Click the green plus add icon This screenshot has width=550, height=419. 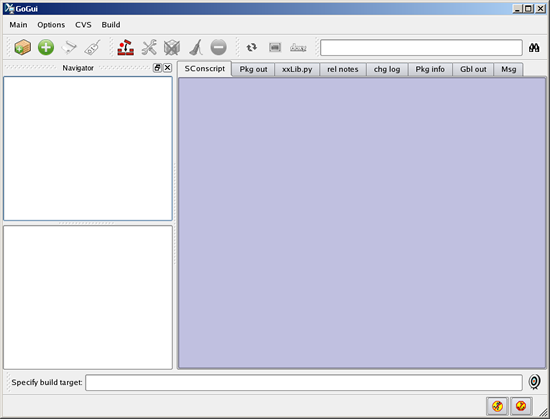click(x=46, y=47)
